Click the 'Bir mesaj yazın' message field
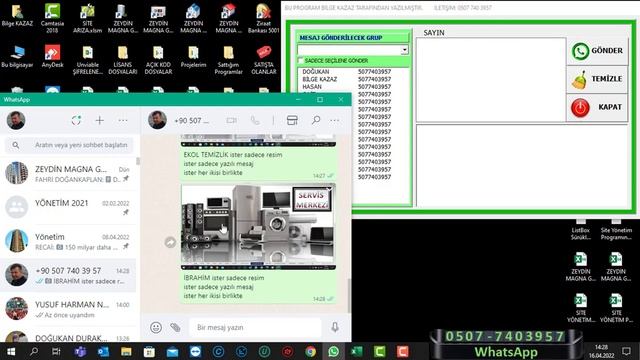Screen dimensions: 640x360 click(x=255, y=327)
